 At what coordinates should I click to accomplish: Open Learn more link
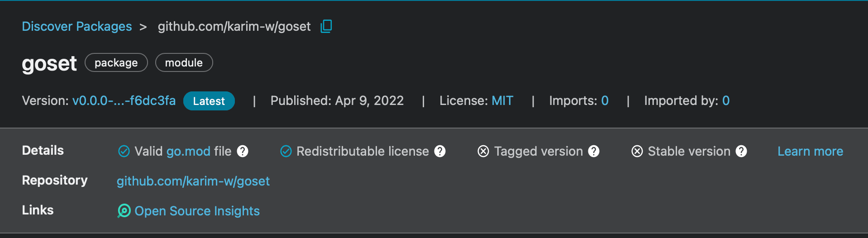tap(810, 151)
